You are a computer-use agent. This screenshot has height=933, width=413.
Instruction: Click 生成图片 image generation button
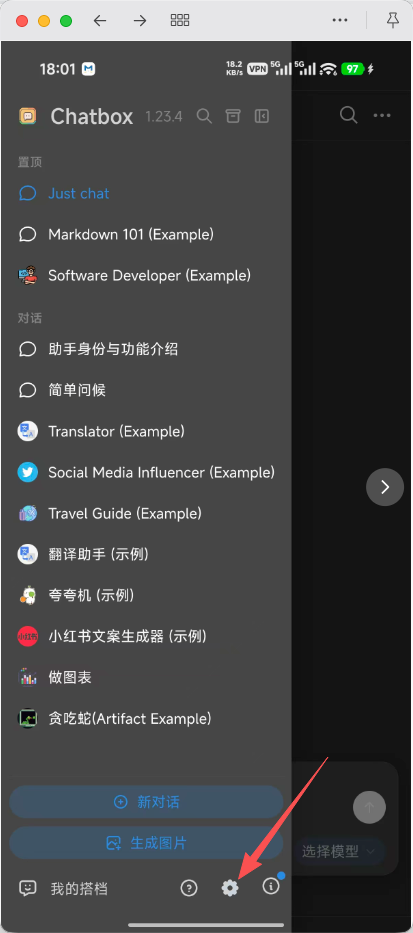146,843
